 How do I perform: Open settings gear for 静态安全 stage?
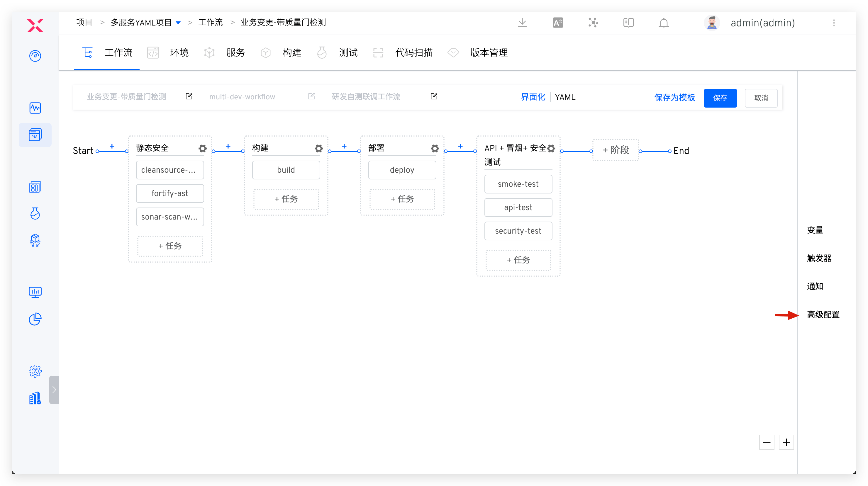[x=202, y=149]
